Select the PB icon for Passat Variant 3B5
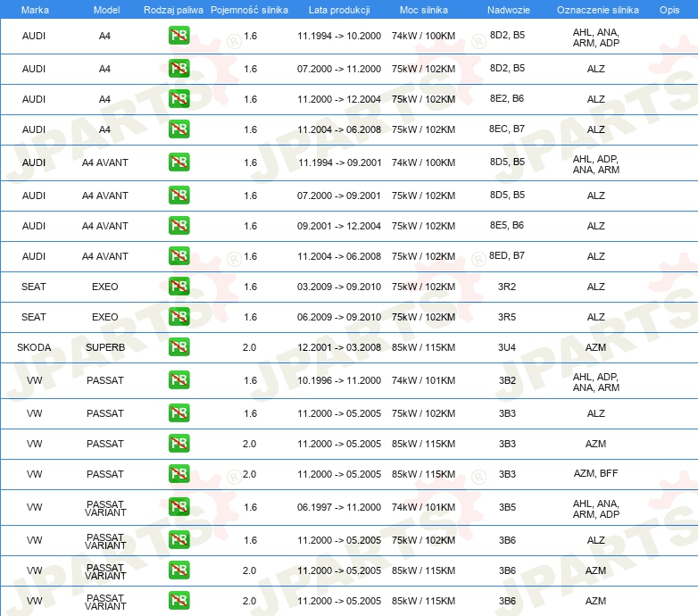The width and height of the screenshot is (698, 616). [179, 507]
